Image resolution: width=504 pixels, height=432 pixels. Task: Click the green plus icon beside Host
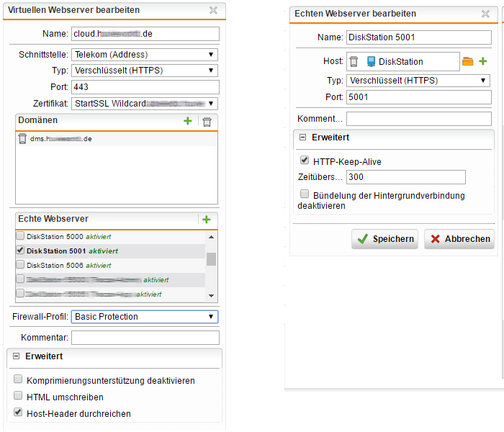pyautogui.click(x=483, y=62)
